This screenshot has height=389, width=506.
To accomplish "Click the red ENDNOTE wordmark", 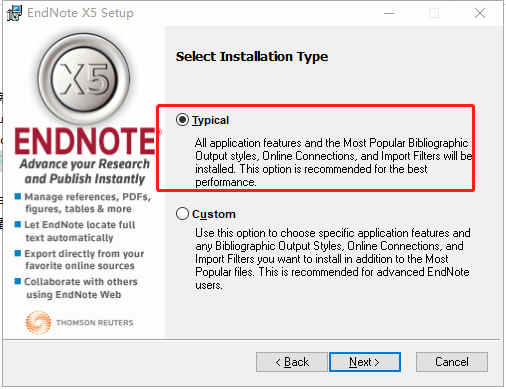I will pyautogui.click(x=85, y=141).
